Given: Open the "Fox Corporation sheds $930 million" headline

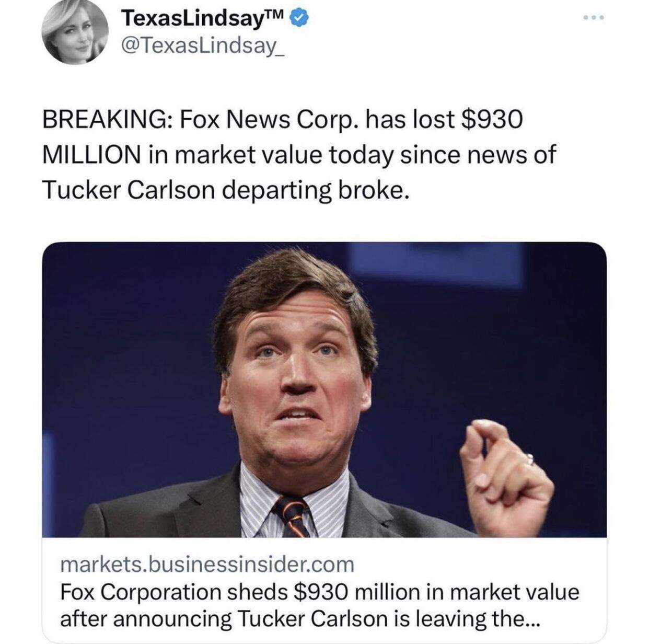Looking at the screenshot, I should point(320,592).
